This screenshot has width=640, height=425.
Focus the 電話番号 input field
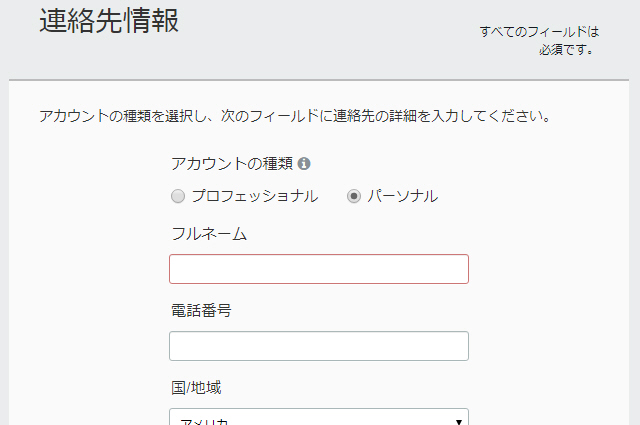pyautogui.click(x=319, y=346)
